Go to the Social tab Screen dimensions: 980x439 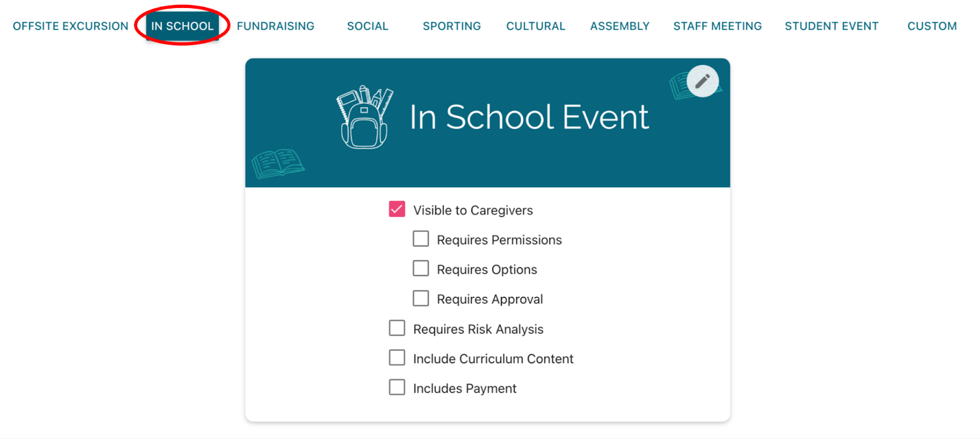tap(367, 26)
